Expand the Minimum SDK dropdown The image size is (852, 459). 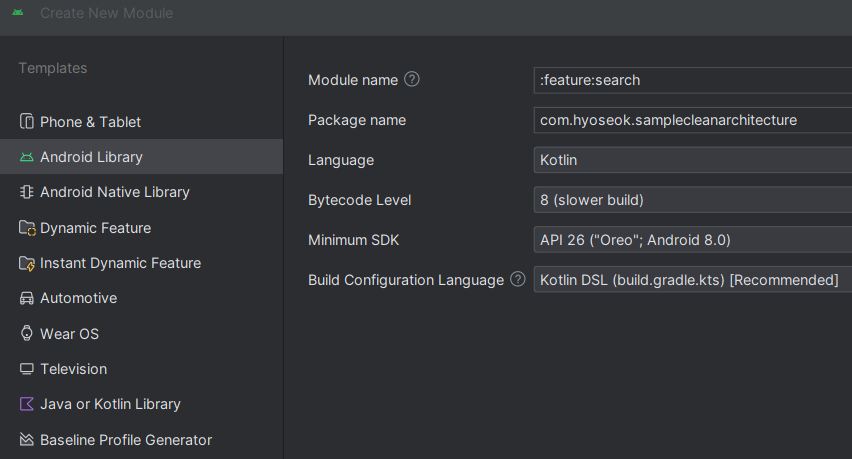click(x=692, y=240)
